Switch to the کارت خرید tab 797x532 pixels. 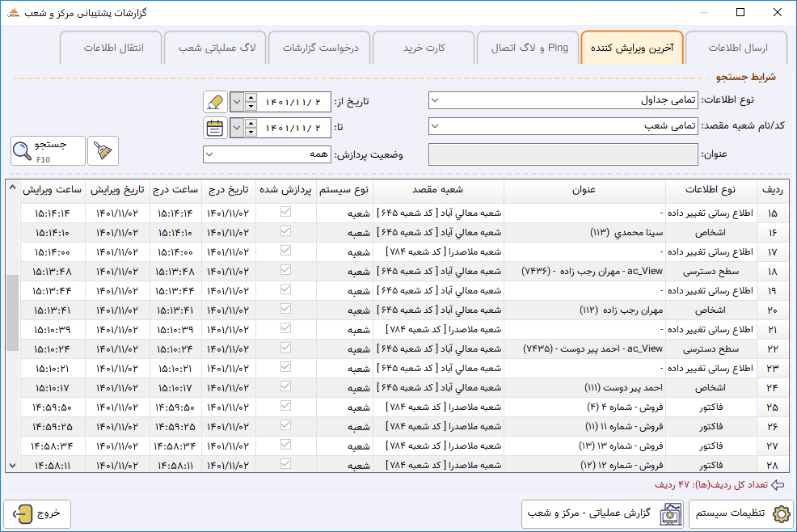[x=424, y=48]
